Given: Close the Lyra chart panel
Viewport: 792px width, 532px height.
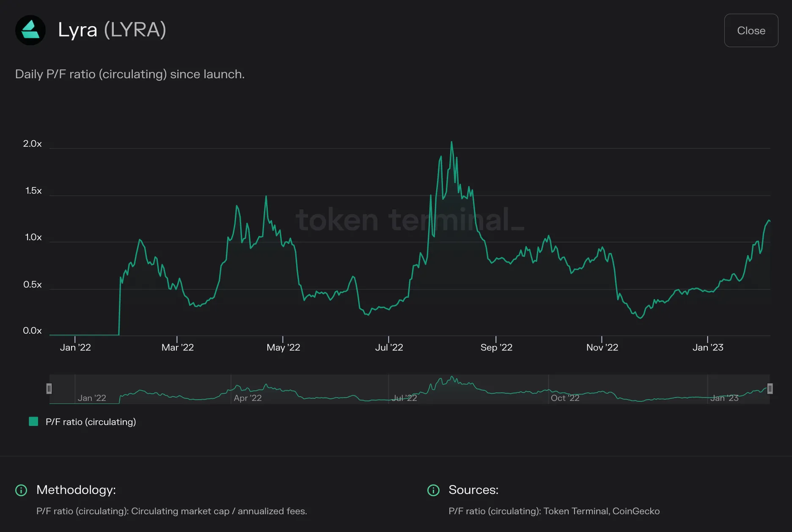Looking at the screenshot, I should (x=751, y=30).
